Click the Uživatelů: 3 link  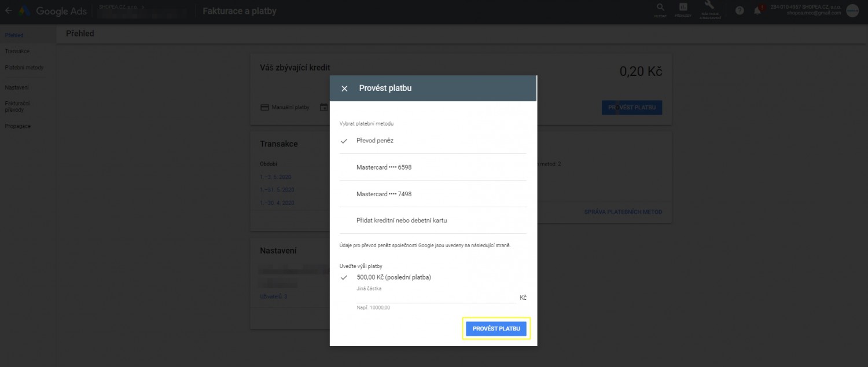[x=274, y=297]
